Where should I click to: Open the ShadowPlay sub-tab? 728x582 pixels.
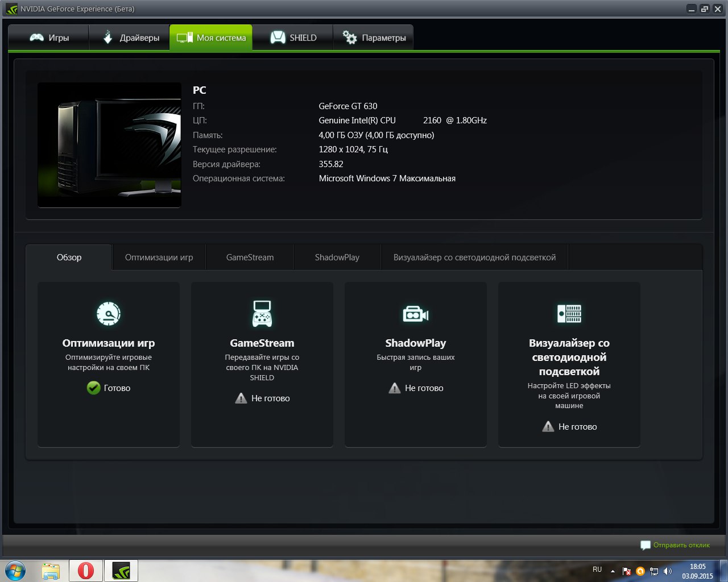coord(337,257)
